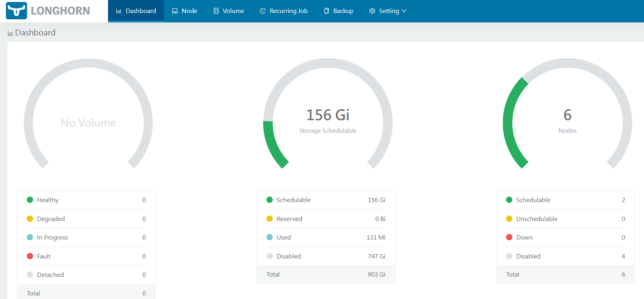644x299 pixels.
Task: Click the 156 Gi Schedulable value
Action: tap(376, 200)
